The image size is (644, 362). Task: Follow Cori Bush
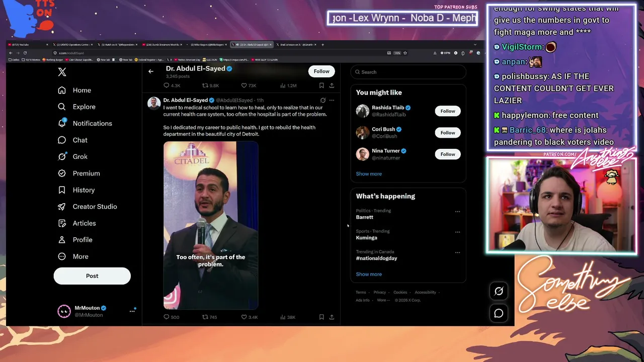coord(448,133)
